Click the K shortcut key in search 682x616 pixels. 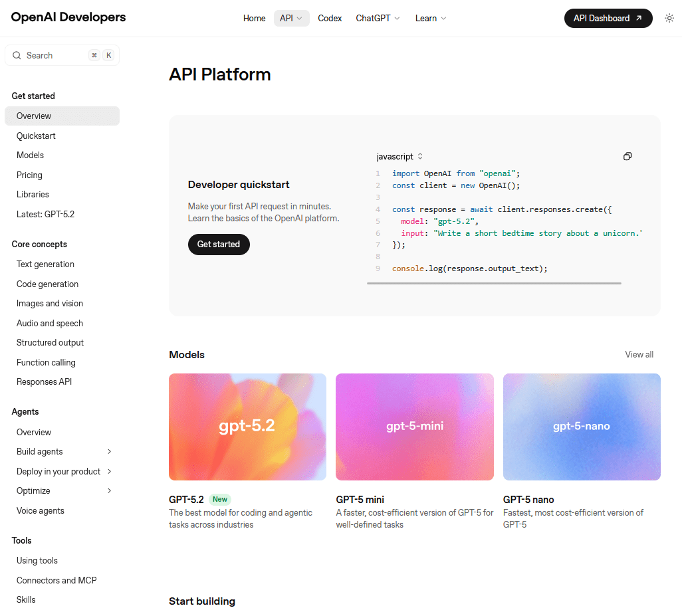click(109, 55)
